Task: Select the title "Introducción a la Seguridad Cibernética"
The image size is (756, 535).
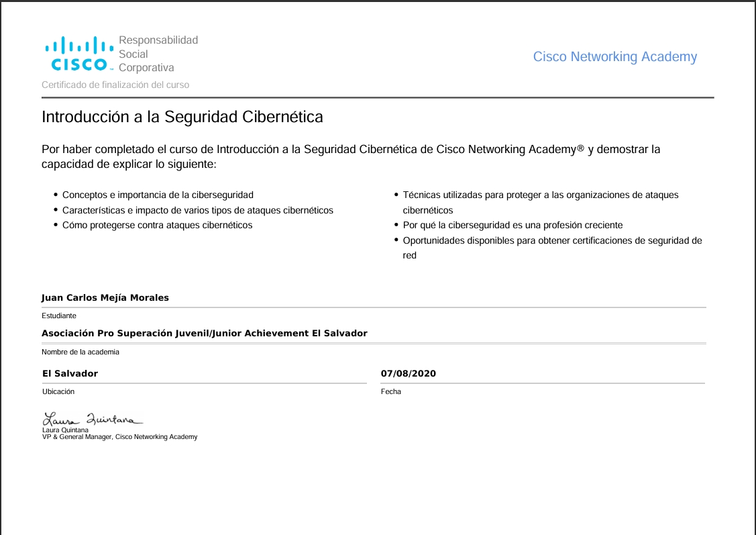Action: (182, 117)
